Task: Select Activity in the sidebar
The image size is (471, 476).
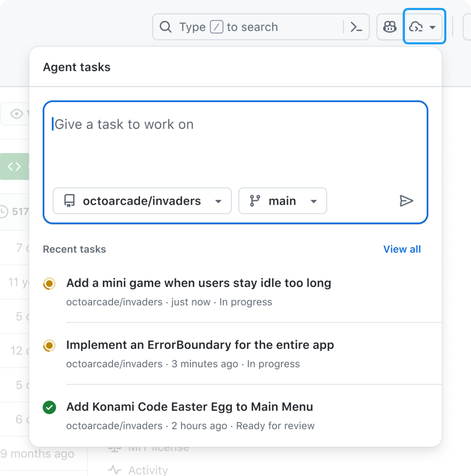Action: click(x=149, y=470)
